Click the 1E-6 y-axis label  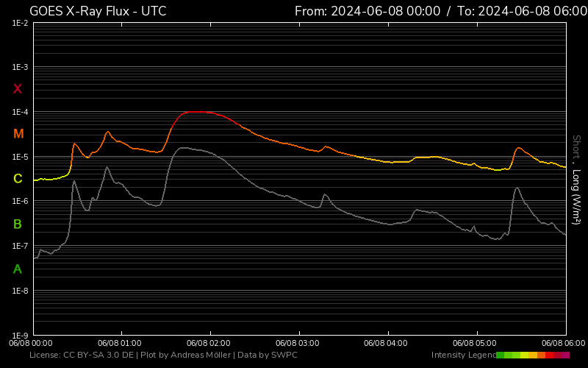click(20, 201)
